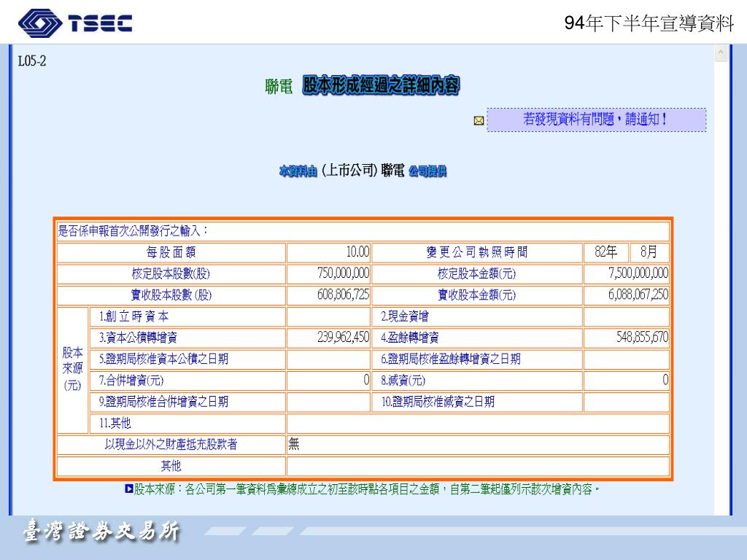This screenshot has height=560, width=747.
Task: Click the '8月' month cell
Action: pos(649,252)
